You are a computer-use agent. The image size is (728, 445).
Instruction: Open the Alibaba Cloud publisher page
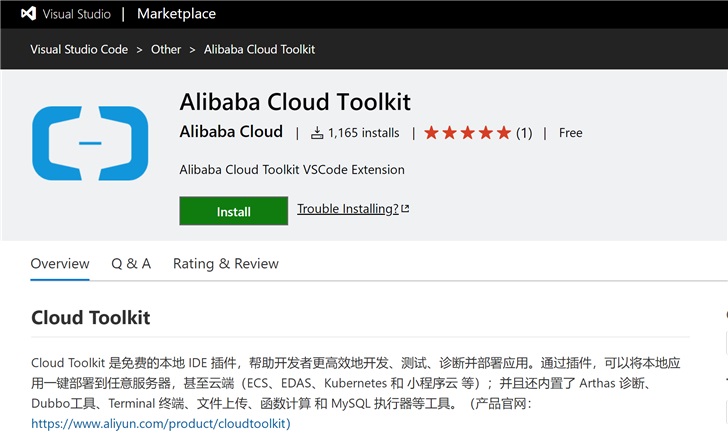(x=231, y=132)
